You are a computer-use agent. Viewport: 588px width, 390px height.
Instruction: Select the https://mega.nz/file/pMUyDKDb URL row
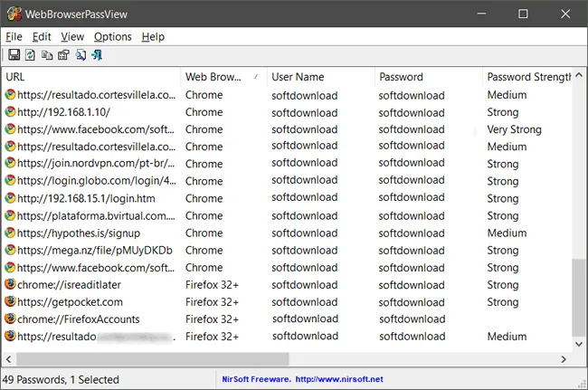pyautogui.click(x=95, y=250)
